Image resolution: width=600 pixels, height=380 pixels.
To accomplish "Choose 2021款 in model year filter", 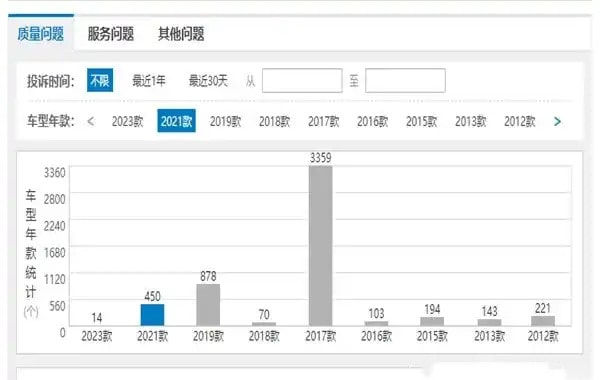I will (176, 121).
